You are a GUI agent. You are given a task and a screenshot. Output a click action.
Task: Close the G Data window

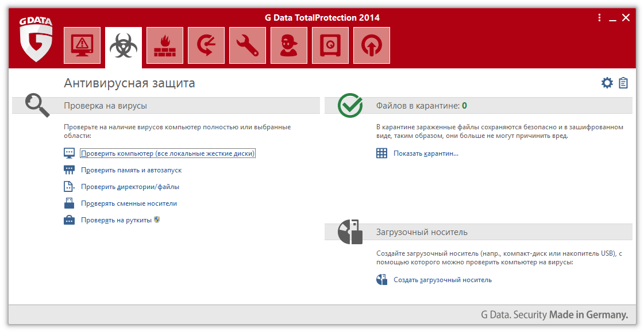click(x=626, y=18)
